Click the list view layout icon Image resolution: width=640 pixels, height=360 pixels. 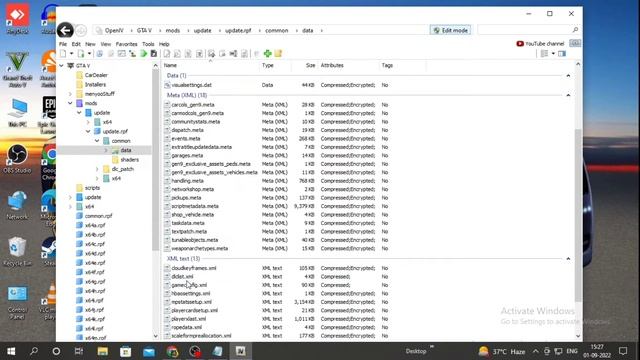click(544, 53)
